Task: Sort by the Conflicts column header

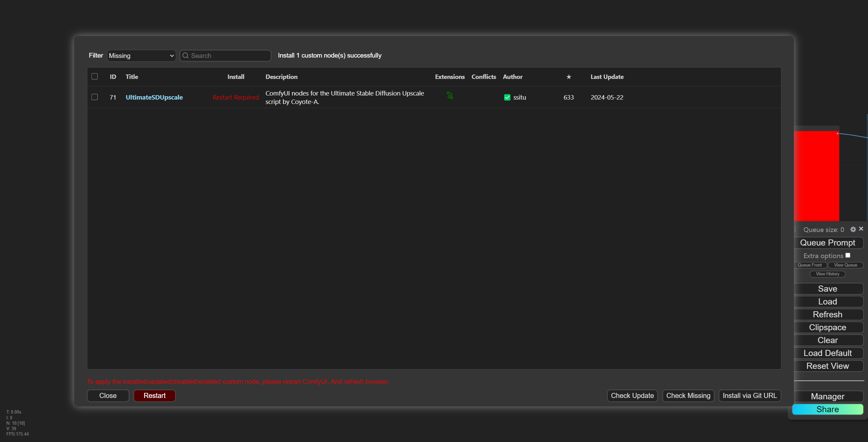Action: (x=484, y=77)
